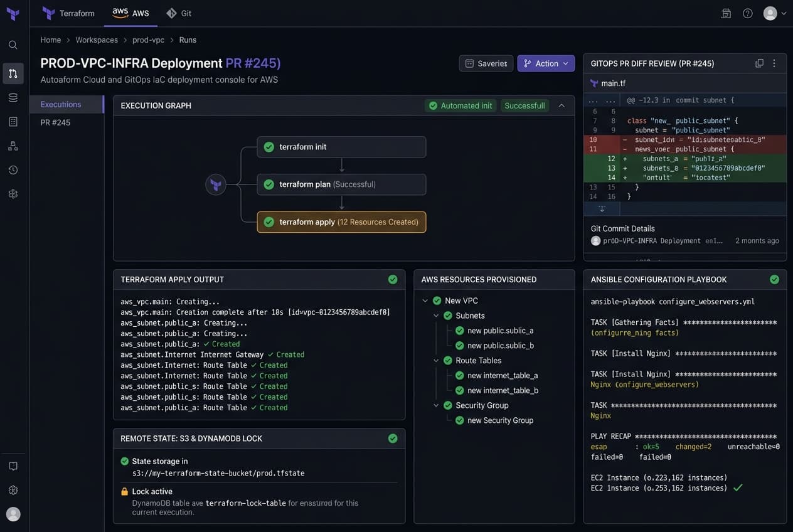
Task: Select the pull request icon in sidebar
Action: coord(13,73)
